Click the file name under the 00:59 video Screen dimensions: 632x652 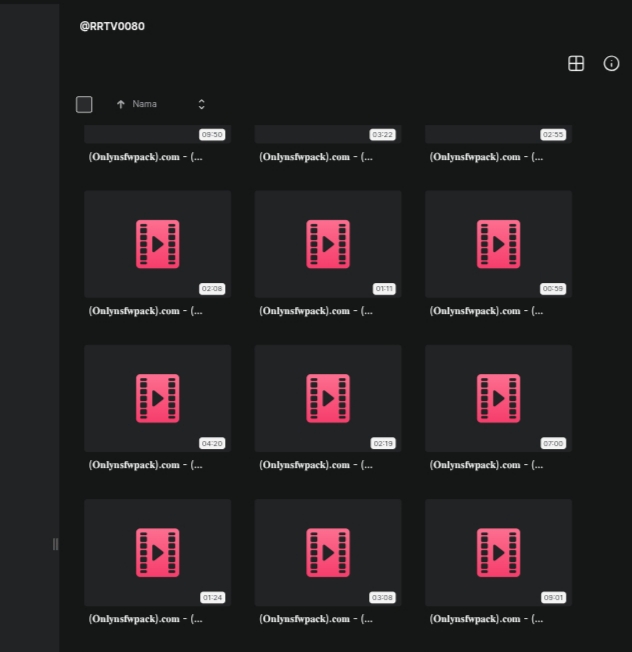tap(486, 311)
